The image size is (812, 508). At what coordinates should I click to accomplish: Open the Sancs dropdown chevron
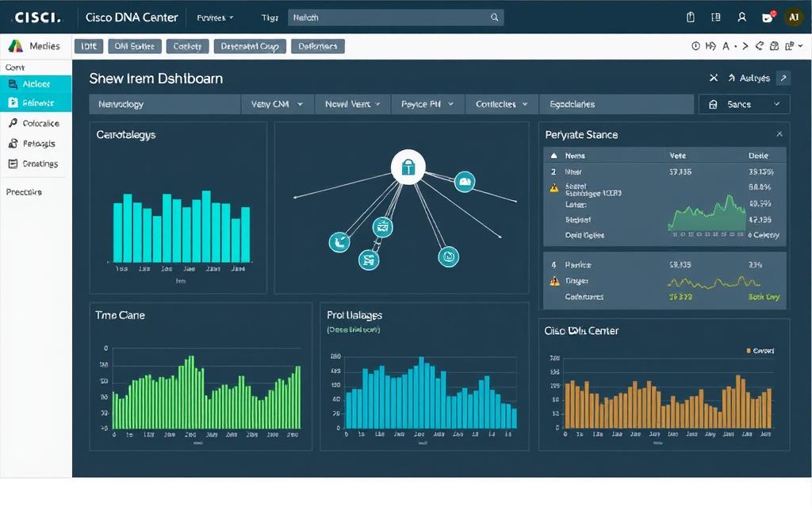tap(777, 104)
